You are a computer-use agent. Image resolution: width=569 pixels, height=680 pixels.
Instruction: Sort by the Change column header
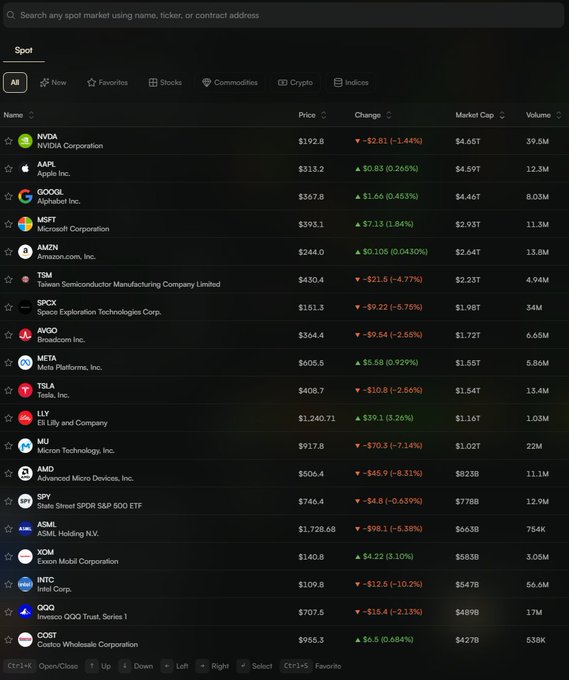point(373,115)
